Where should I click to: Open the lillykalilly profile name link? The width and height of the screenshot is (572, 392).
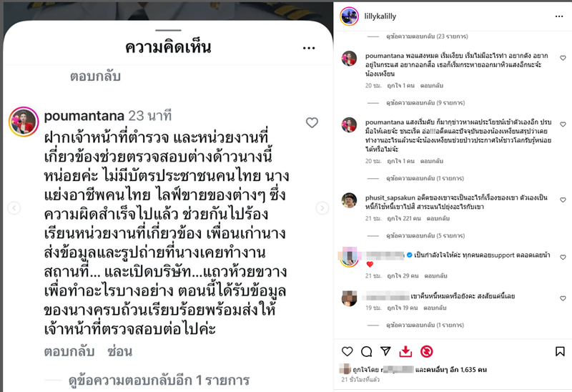coord(380,16)
